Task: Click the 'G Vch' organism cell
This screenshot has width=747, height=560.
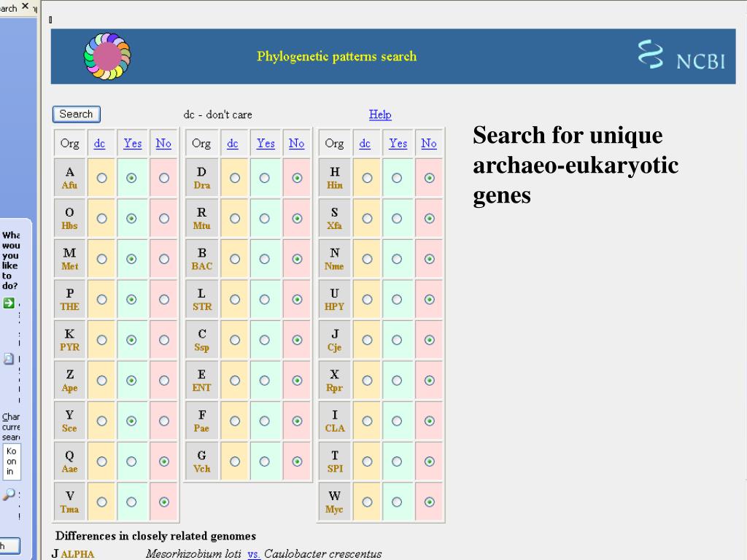Action: tap(201, 462)
